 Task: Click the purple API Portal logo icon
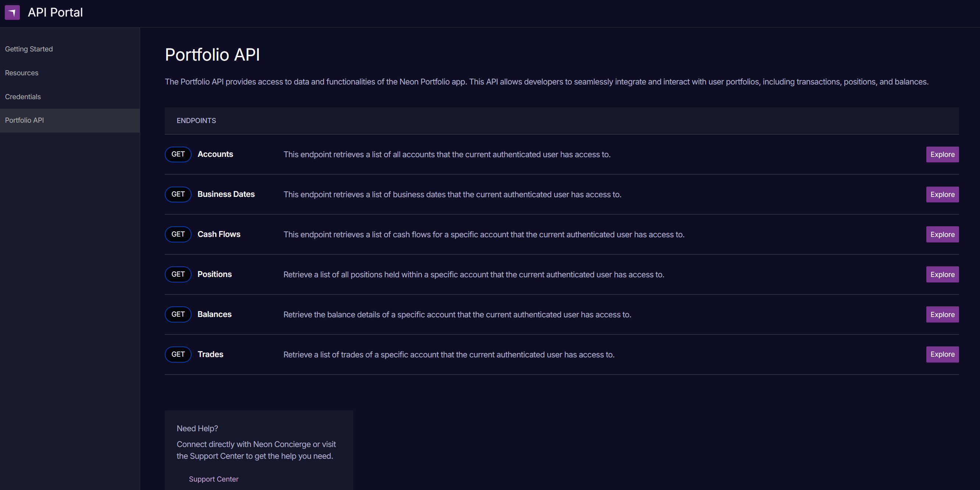12,12
